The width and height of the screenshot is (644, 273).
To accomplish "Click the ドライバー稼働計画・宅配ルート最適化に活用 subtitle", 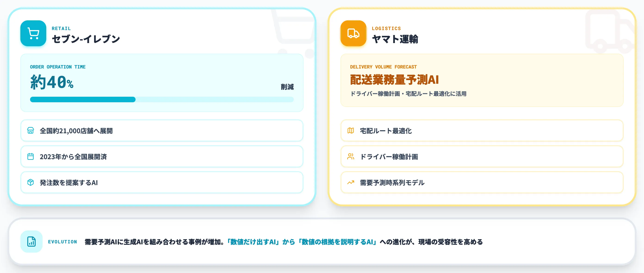I will (408, 94).
